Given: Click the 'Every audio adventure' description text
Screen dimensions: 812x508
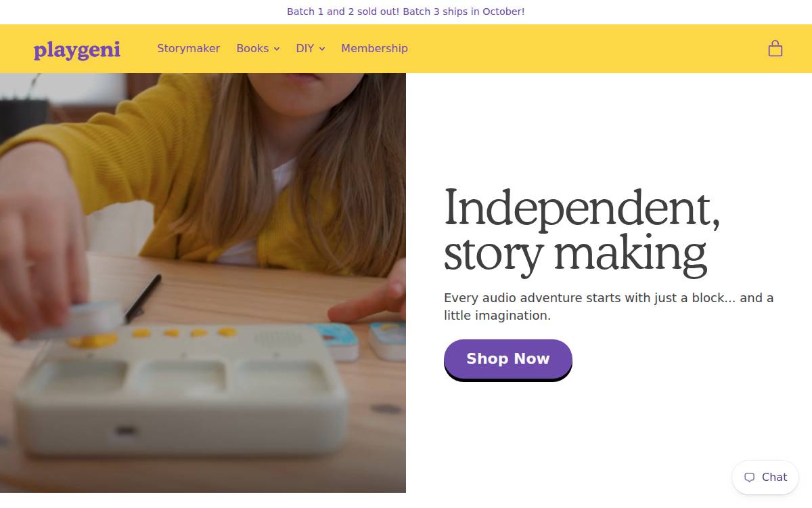Looking at the screenshot, I should [x=609, y=306].
